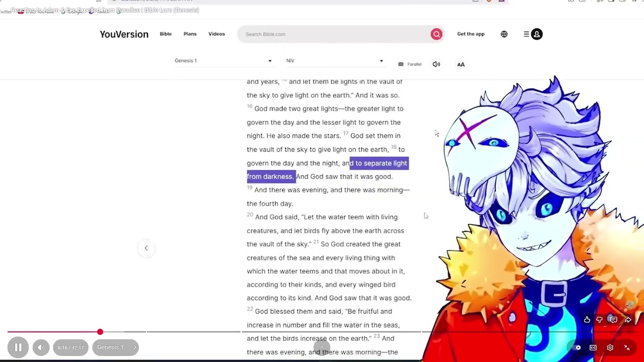Expand the Genesis 1 chapter dropdown
Viewport: 644px width, 362px height.
coord(223,60)
